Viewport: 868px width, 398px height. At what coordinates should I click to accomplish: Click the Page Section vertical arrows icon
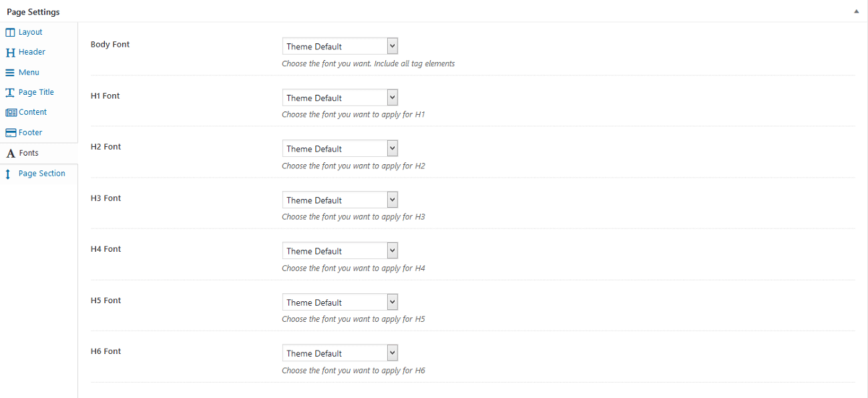(8, 174)
